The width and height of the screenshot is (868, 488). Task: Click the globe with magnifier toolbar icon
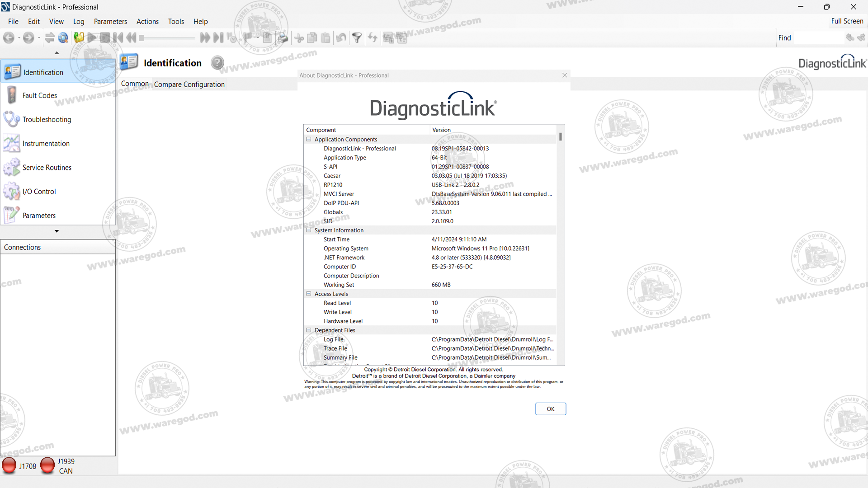[x=63, y=38]
